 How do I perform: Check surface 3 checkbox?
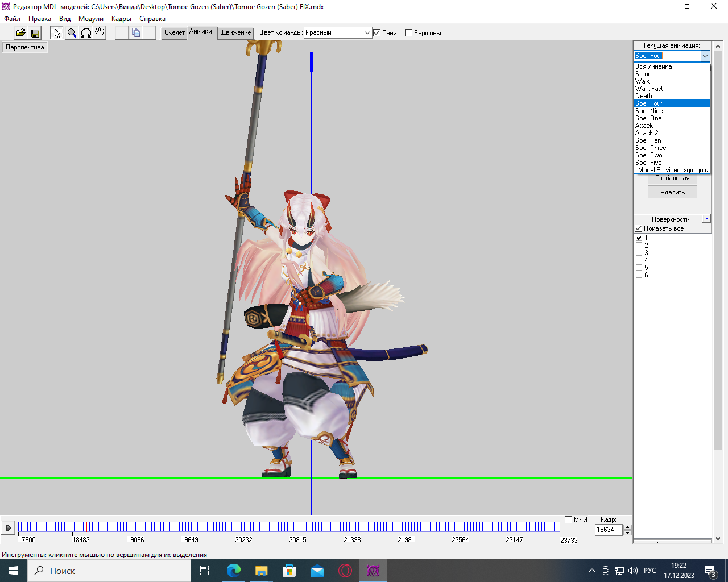pos(639,253)
